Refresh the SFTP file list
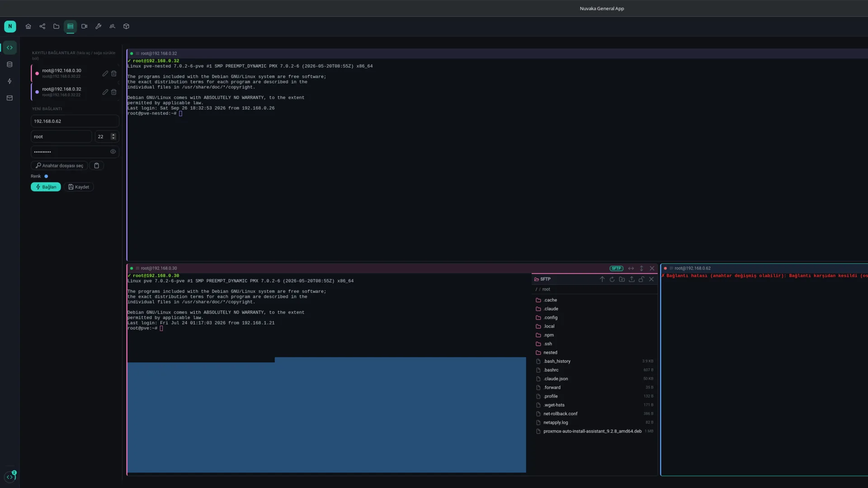 tap(612, 279)
